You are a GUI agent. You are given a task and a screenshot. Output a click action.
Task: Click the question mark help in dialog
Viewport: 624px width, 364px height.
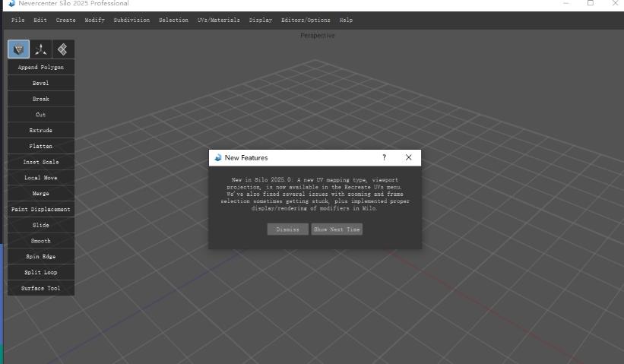(384, 157)
